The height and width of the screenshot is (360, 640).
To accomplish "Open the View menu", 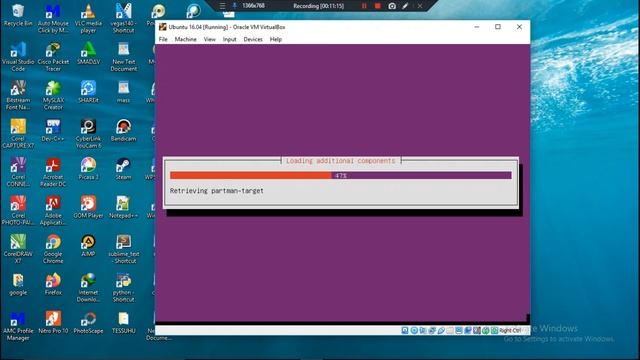I will click(209, 39).
